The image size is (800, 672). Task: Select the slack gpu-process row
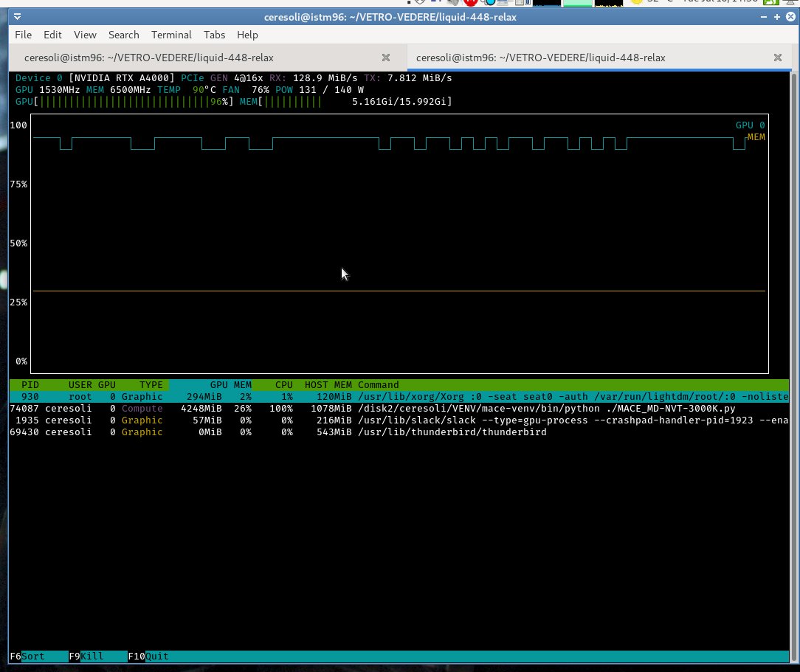tap(399, 420)
